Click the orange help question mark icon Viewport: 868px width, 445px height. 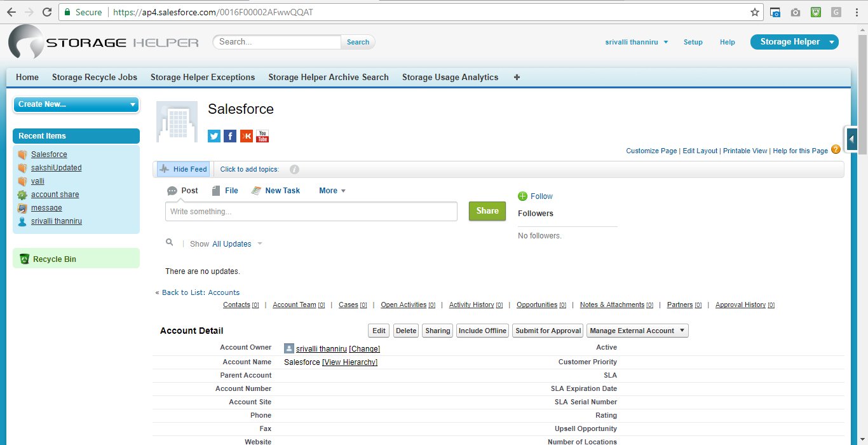[836, 150]
